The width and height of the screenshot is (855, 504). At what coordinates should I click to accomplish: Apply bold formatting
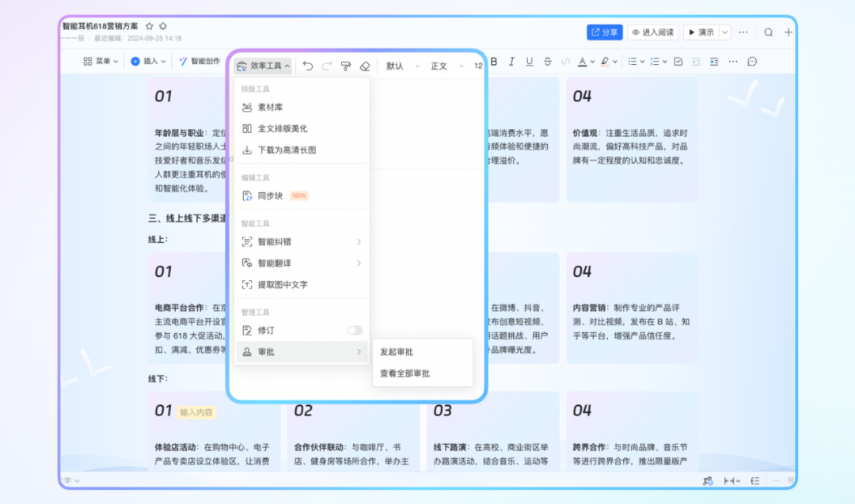[x=494, y=62]
